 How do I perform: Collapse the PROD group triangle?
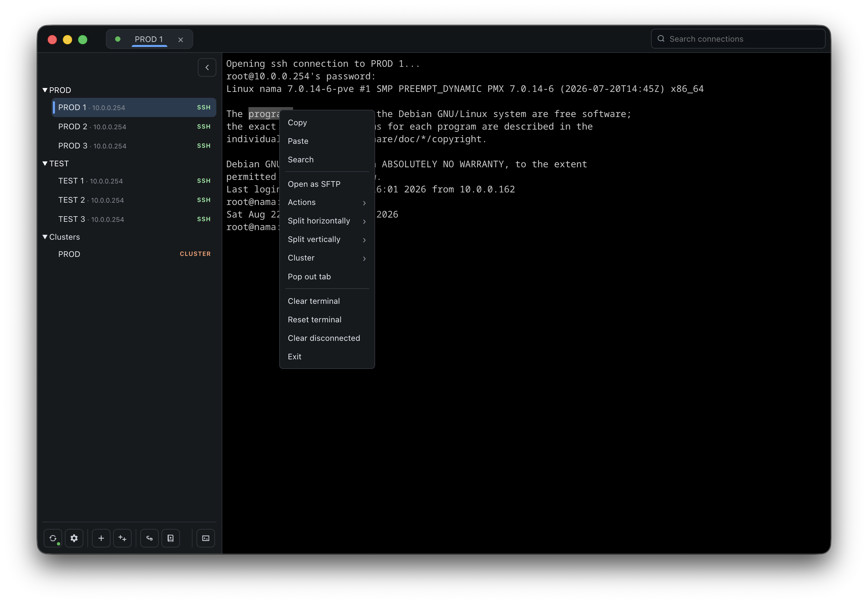[x=45, y=90]
